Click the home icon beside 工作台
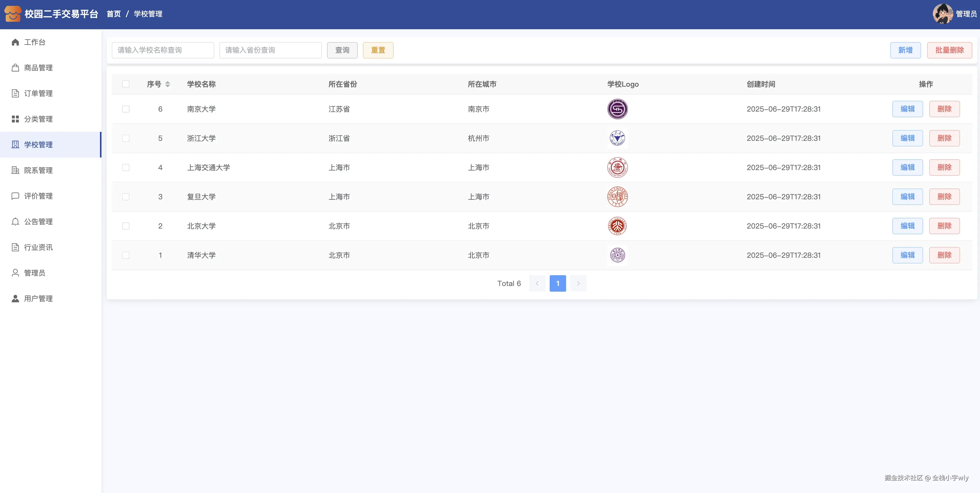 15,42
